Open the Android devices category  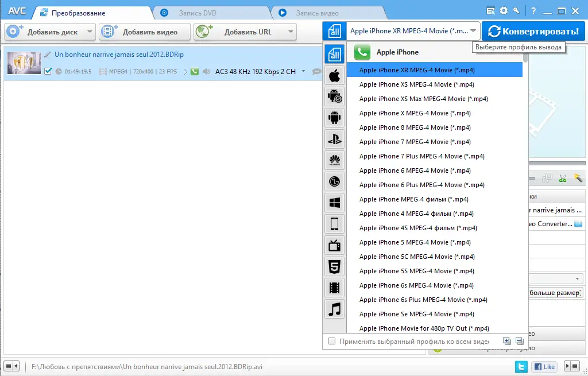tap(334, 118)
